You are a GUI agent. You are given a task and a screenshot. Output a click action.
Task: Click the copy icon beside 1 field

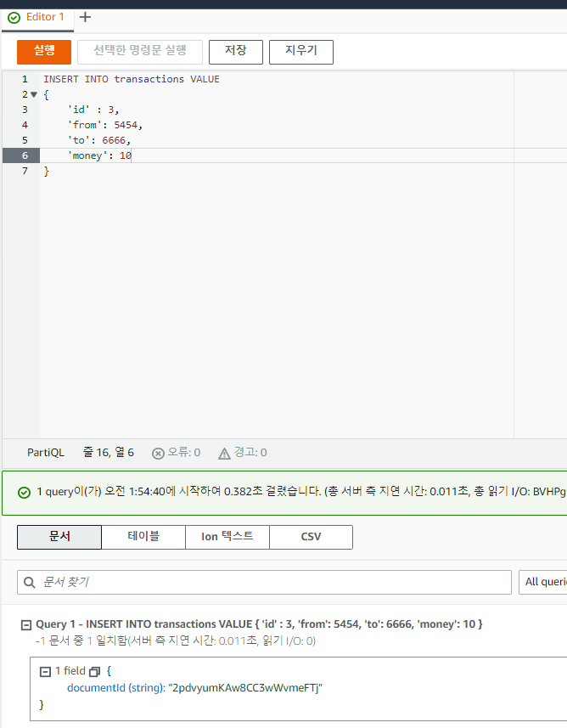[94, 672]
